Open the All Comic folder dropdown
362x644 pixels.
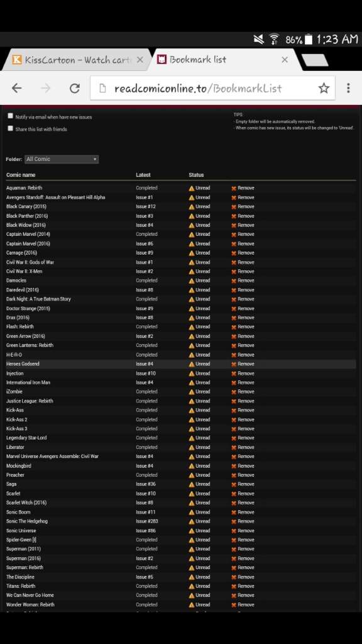coord(62,159)
